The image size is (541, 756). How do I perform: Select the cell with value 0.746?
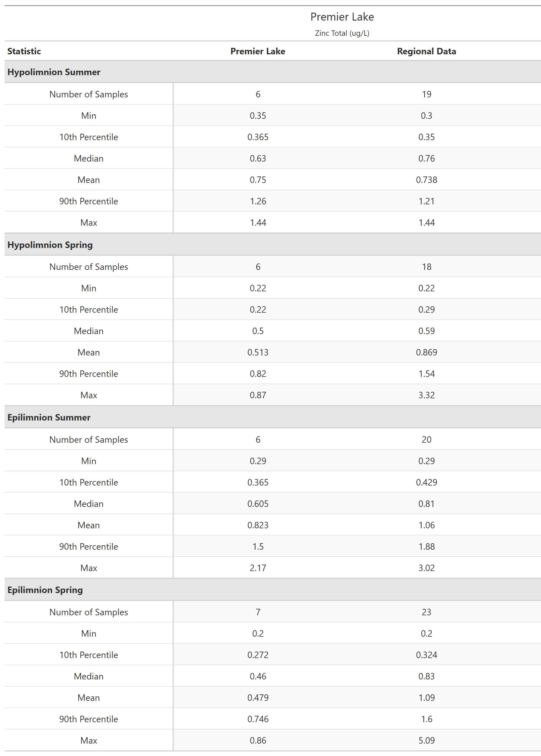tap(258, 719)
